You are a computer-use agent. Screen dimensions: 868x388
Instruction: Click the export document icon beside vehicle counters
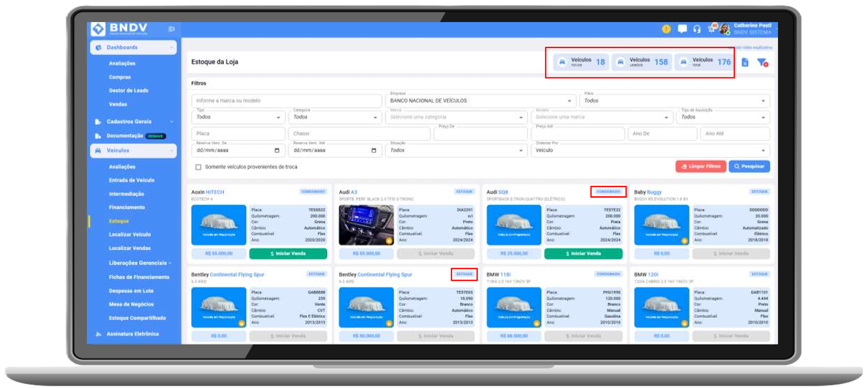tap(745, 62)
